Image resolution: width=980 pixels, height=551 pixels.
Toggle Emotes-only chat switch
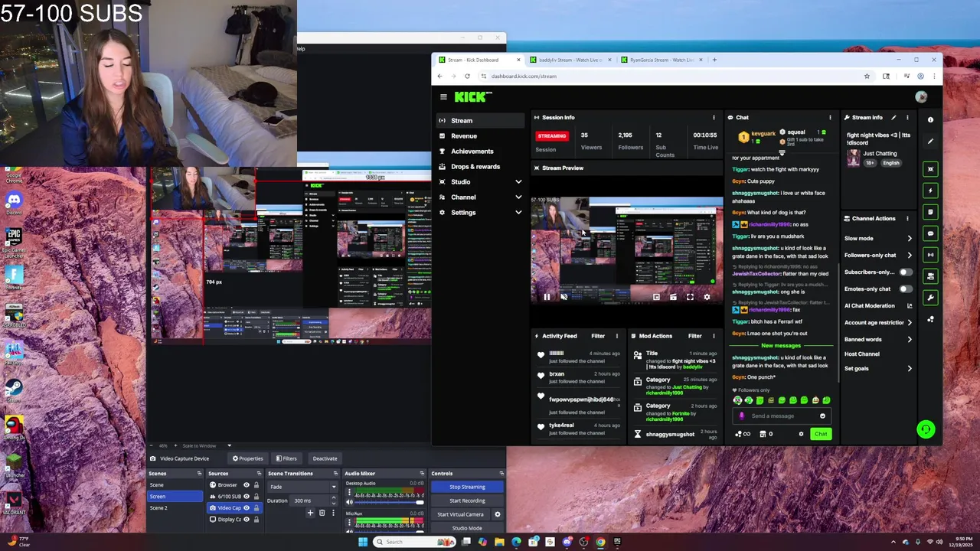pos(906,289)
